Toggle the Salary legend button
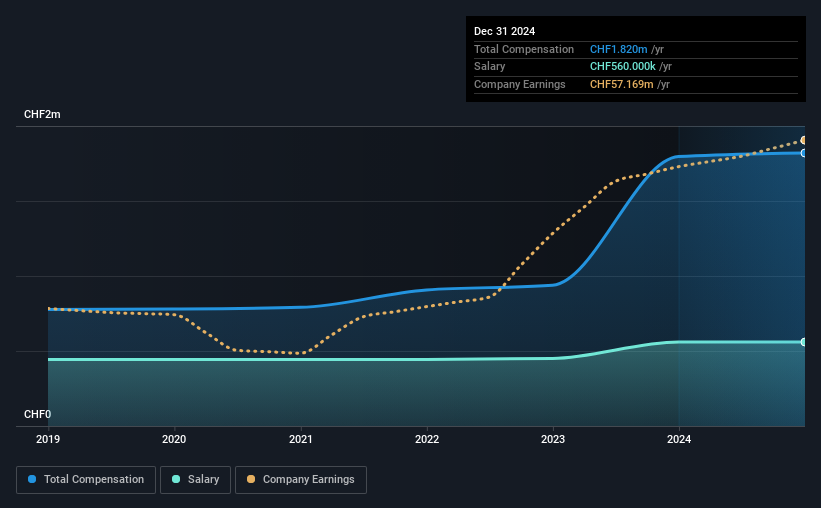821x508 pixels. click(x=195, y=480)
